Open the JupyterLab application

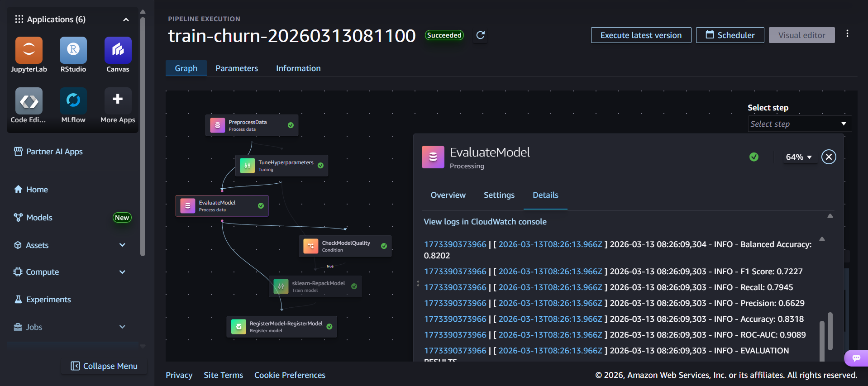(29, 50)
